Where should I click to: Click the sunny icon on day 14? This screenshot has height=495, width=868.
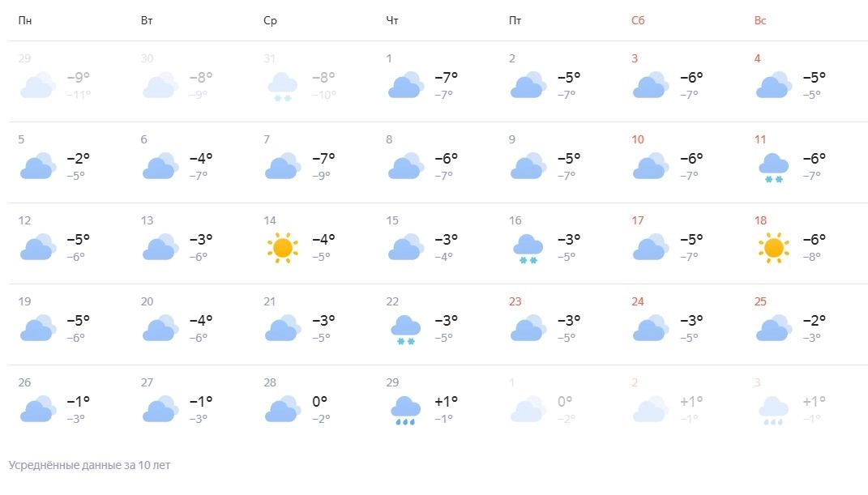pyautogui.click(x=282, y=248)
